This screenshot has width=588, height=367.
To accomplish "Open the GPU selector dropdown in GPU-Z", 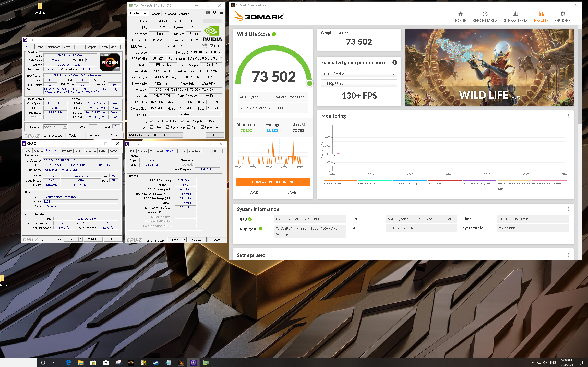I will click(x=156, y=135).
